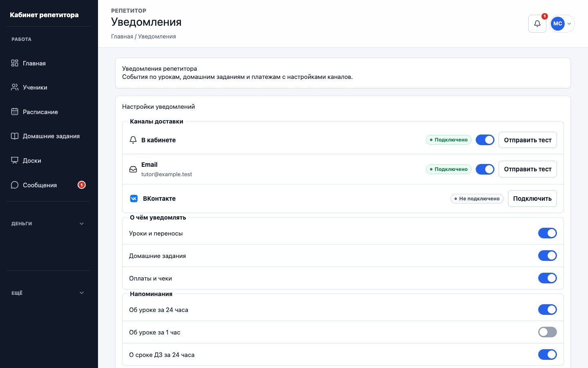This screenshot has width=588, height=368.
Task: Turn off Оплаты и чеки notifications
Action: coord(548,278)
